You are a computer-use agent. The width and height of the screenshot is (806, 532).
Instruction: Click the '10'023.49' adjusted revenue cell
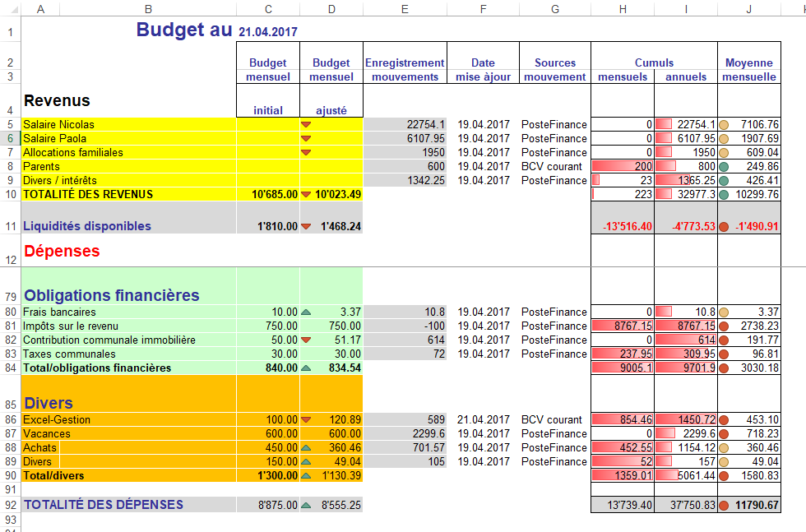(331, 194)
